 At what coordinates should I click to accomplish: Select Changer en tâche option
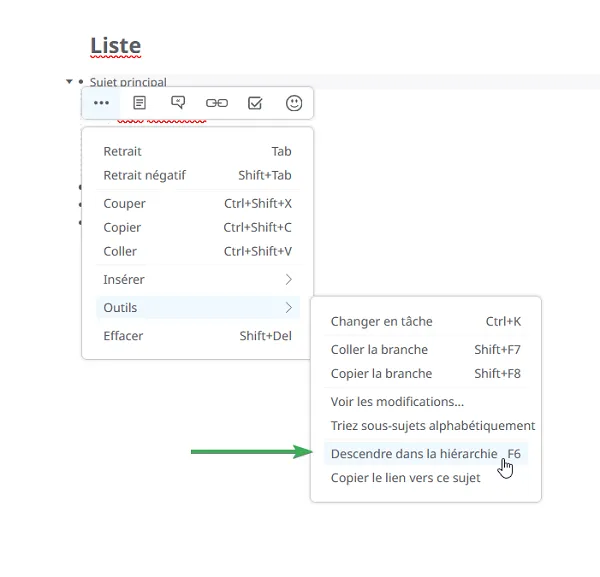[x=426, y=321]
